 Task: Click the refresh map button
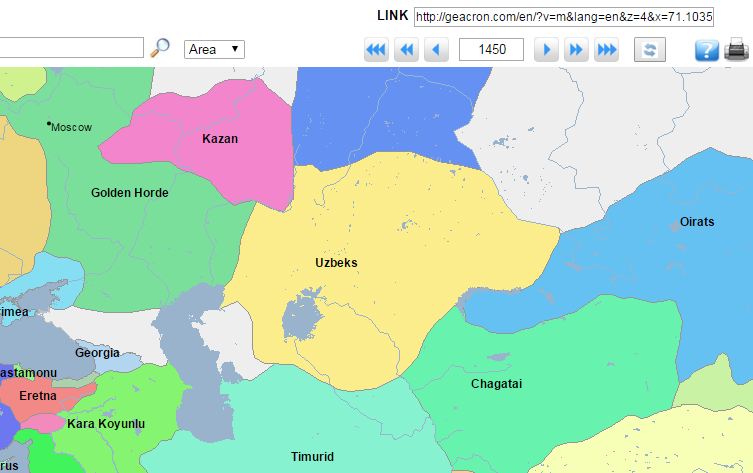pos(649,50)
